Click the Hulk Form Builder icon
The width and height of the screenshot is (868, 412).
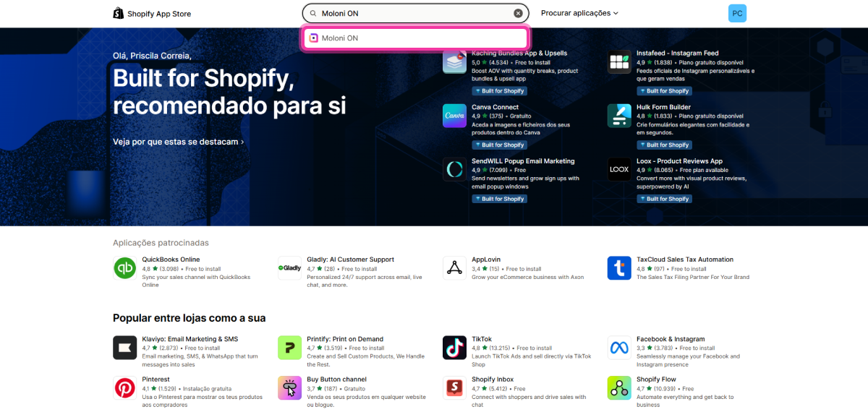619,116
